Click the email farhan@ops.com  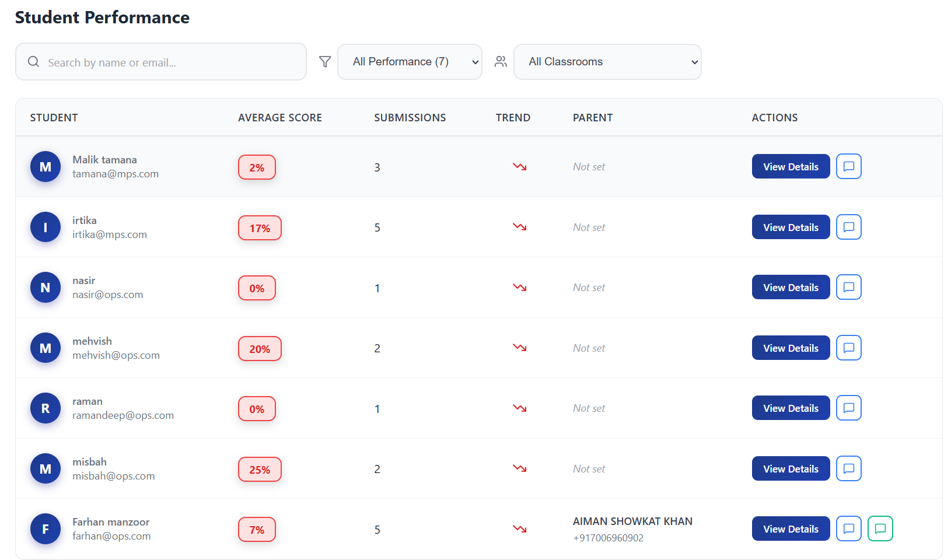click(x=111, y=536)
